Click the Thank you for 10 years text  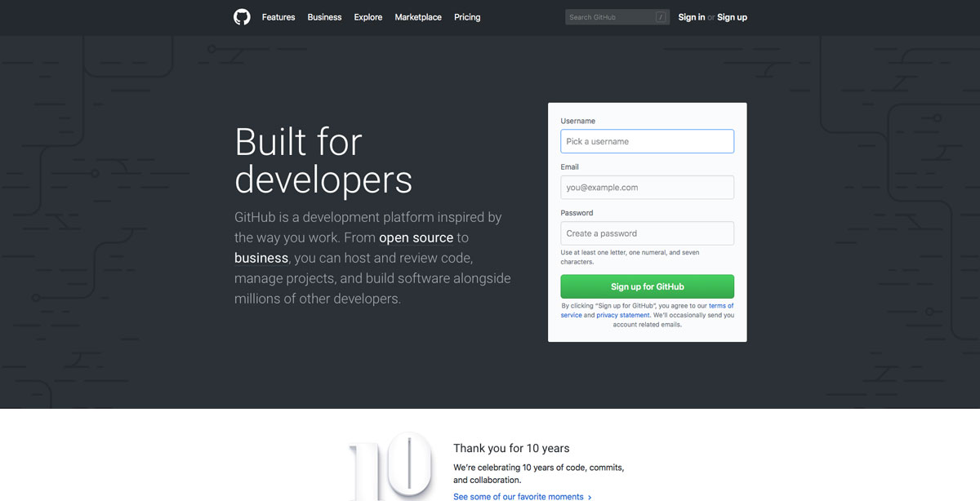pyautogui.click(x=511, y=448)
